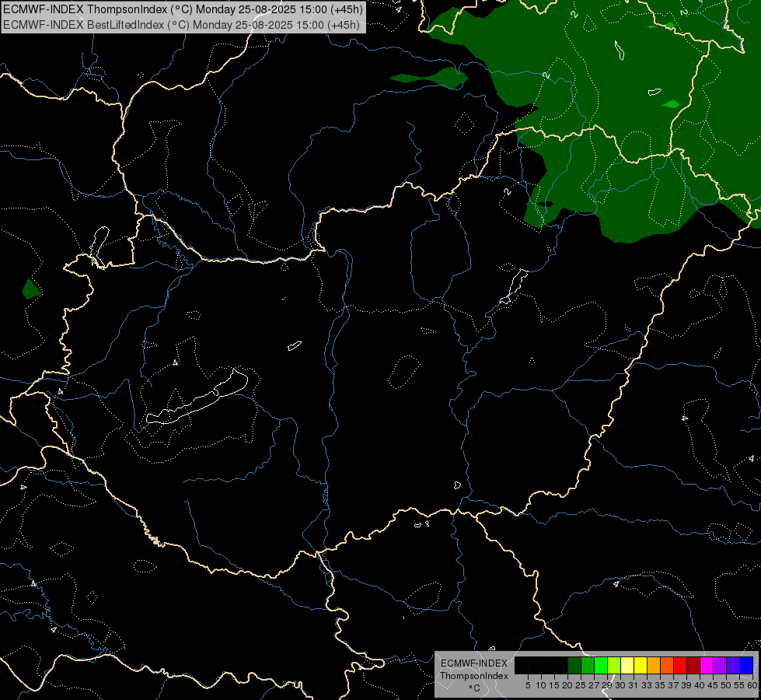Image resolution: width=761 pixels, height=700 pixels.
Task: Click legend tick value 33
Action: pos(647,685)
